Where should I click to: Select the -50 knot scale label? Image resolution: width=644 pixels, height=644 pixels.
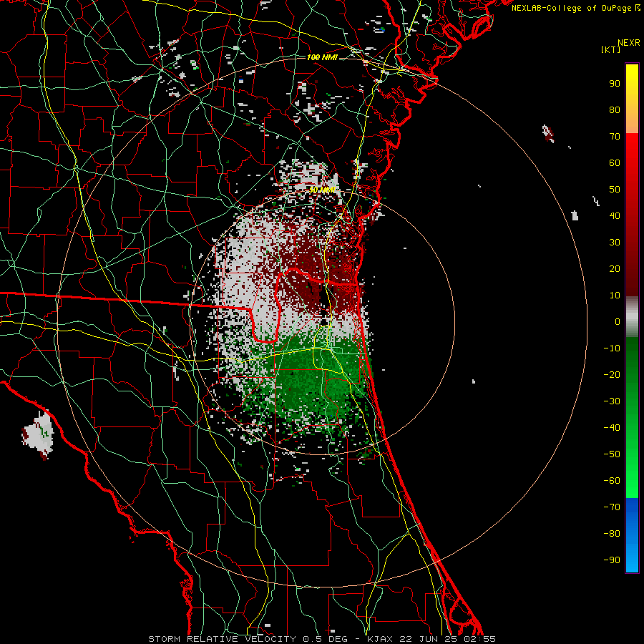(x=612, y=454)
